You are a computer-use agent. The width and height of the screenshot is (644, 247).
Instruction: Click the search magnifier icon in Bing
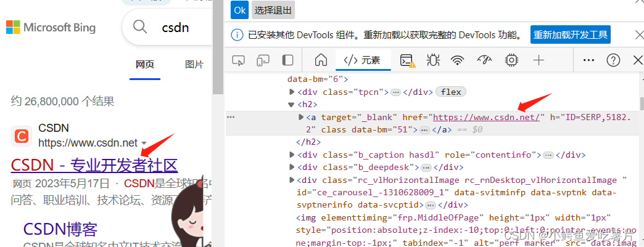pyautogui.click(x=139, y=27)
